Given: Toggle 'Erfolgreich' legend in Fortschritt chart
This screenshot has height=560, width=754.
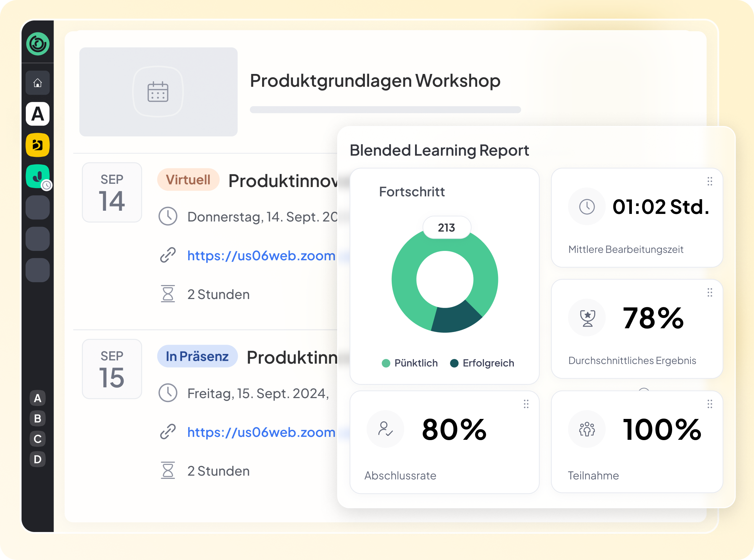Looking at the screenshot, I should pos(482,363).
